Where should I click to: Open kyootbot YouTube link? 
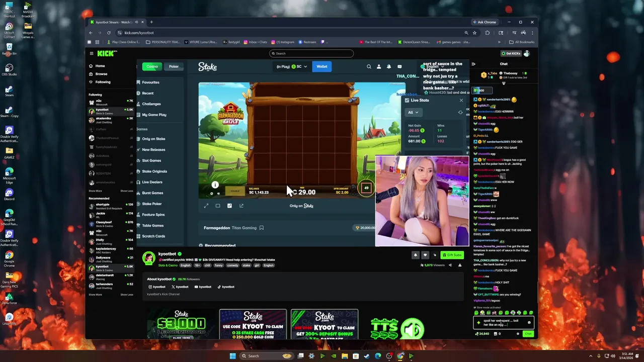(x=203, y=287)
